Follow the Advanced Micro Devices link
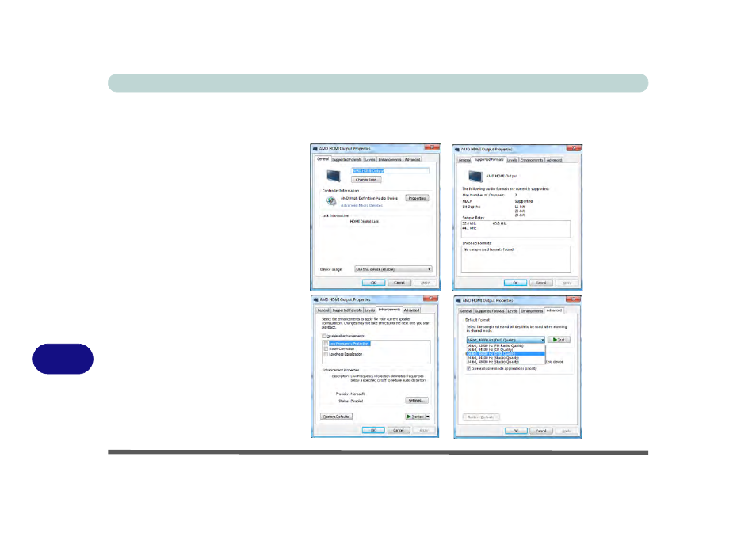The height and width of the screenshot is (533, 756). point(361,206)
